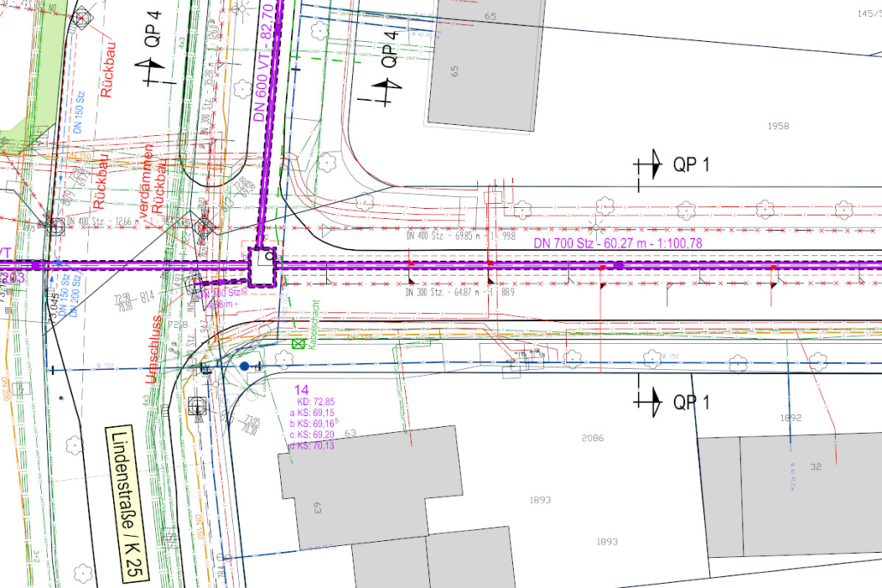Select the purple square manhole at the pipe junction
The width and height of the screenshot is (882, 588).
coord(262,267)
